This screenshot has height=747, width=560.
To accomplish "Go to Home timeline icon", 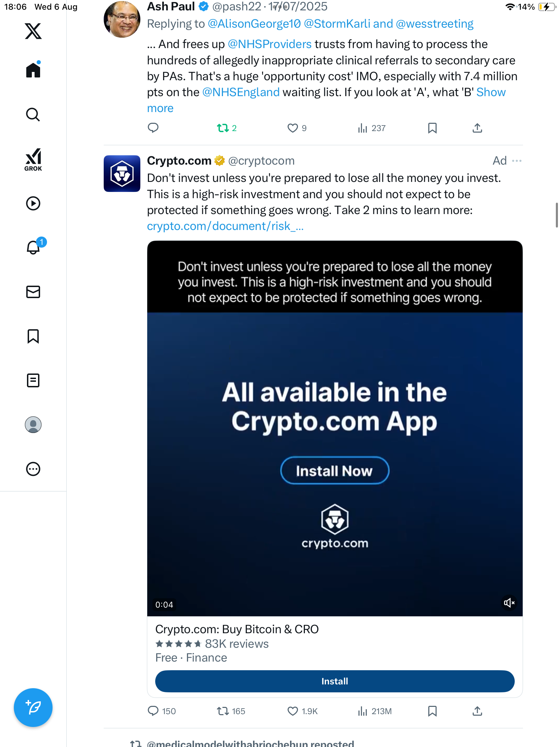I will (33, 70).
